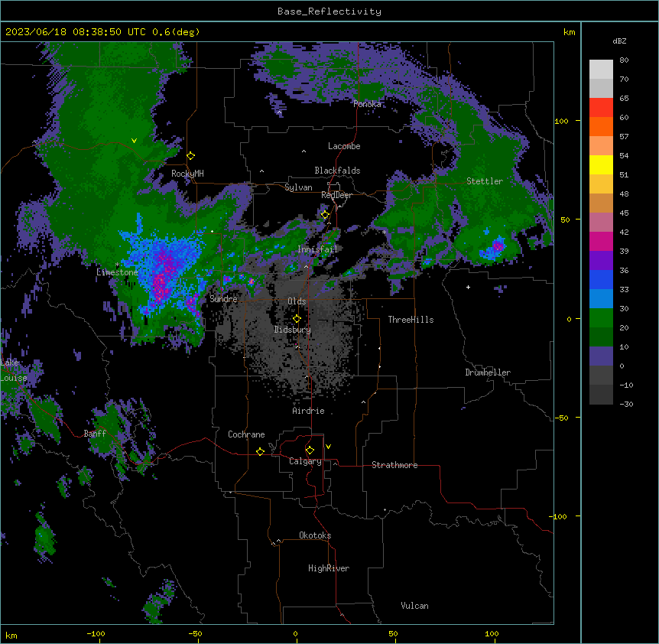Click the -30 value on the dBZ scale
This screenshot has height=644, width=659.
coord(626,404)
